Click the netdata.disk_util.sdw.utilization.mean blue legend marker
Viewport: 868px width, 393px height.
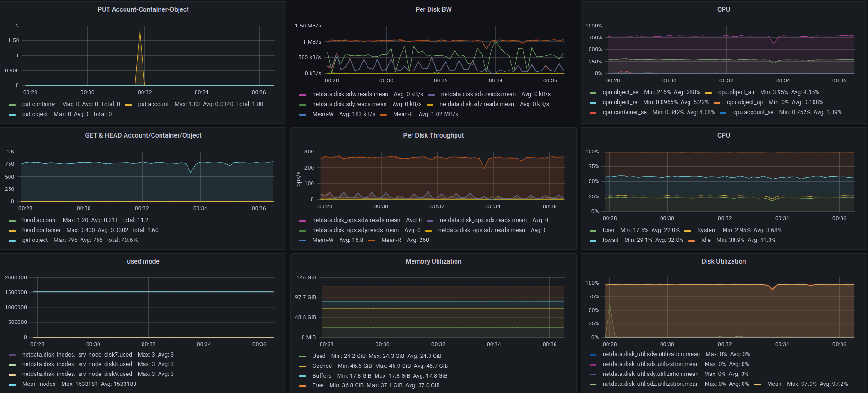(x=593, y=355)
